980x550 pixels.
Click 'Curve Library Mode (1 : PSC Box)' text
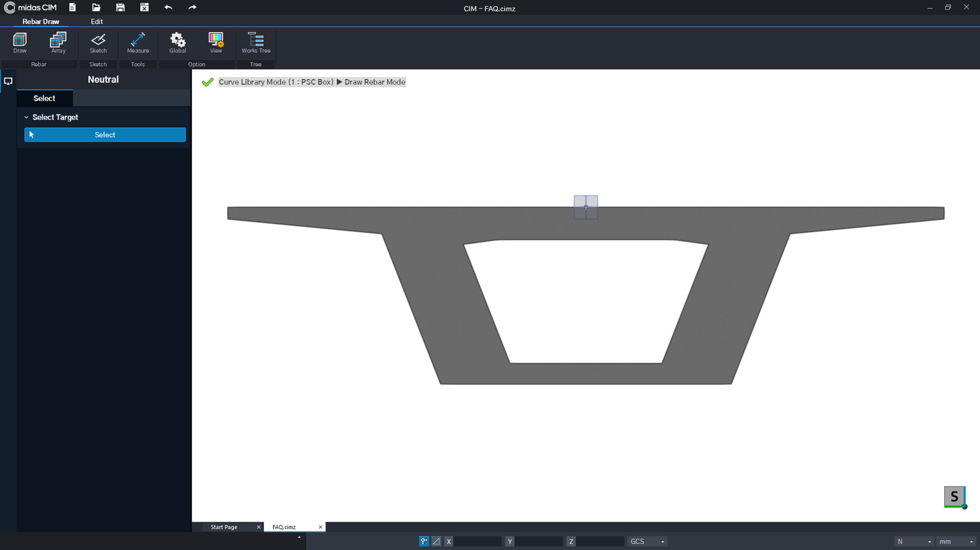click(x=276, y=82)
